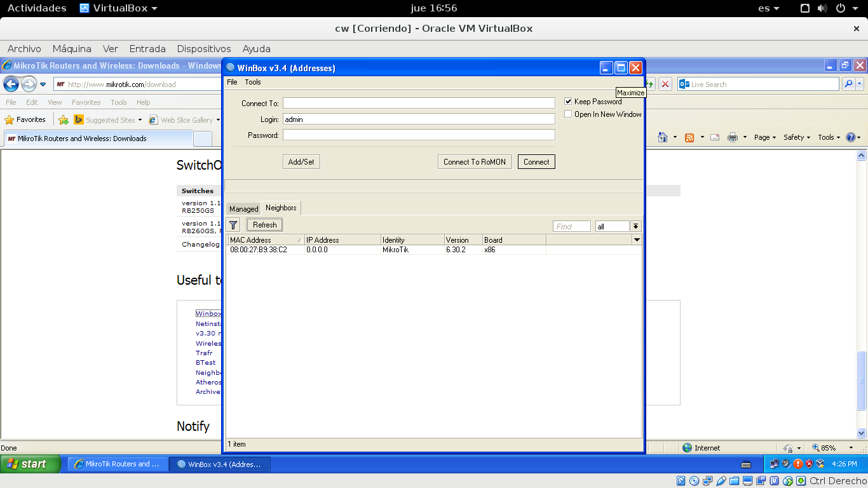Open GNOME Actividades overview
Viewport: 868px width, 488px height.
pyautogui.click(x=37, y=8)
